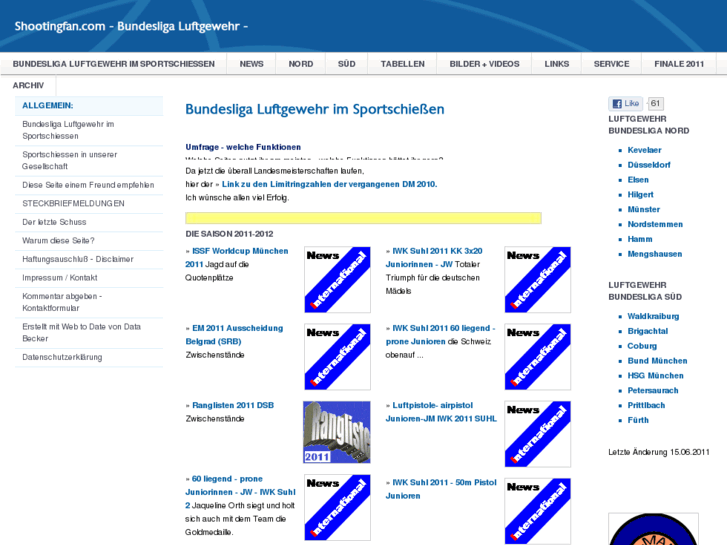Open Der letzte Schuss link
The width and height of the screenshot is (727, 545).
tap(89, 222)
